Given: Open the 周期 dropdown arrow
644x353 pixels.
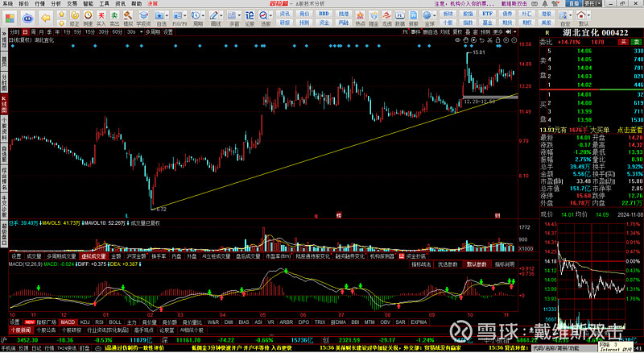Looking at the screenshot, I should click(204, 15).
